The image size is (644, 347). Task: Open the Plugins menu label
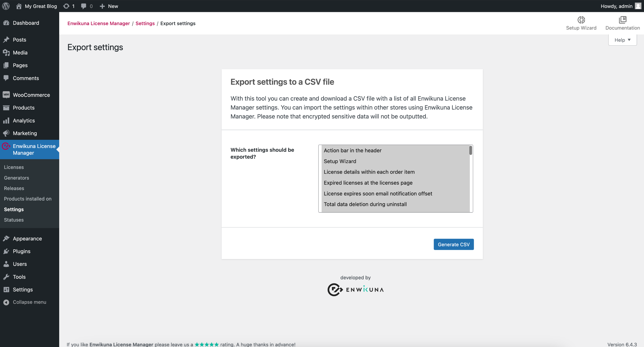pyautogui.click(x=22, y=251)
